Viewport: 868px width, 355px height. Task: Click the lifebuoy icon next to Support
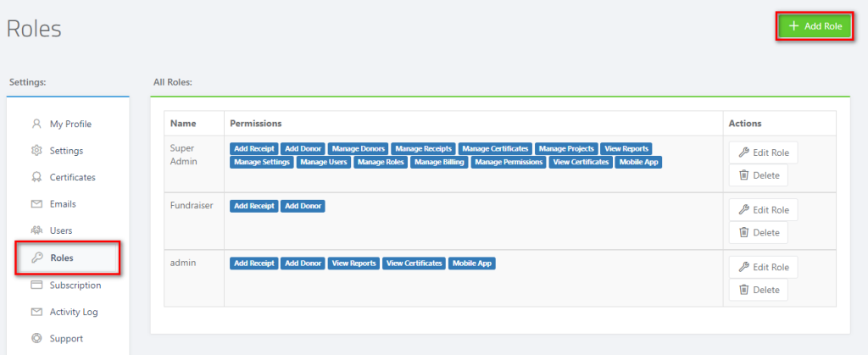coord(36,338)
